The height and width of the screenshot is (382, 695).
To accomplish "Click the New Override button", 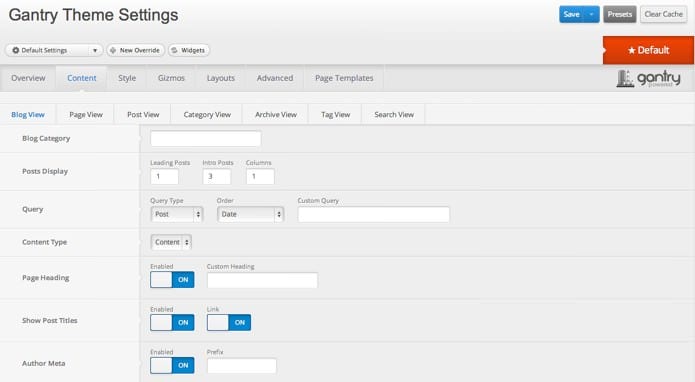I will 135,51.
